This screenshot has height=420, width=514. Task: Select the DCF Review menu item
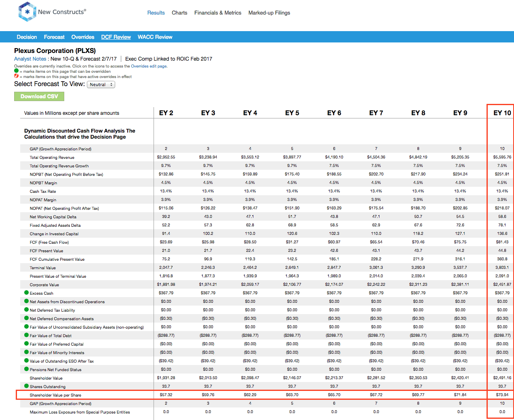click(116, 37)
